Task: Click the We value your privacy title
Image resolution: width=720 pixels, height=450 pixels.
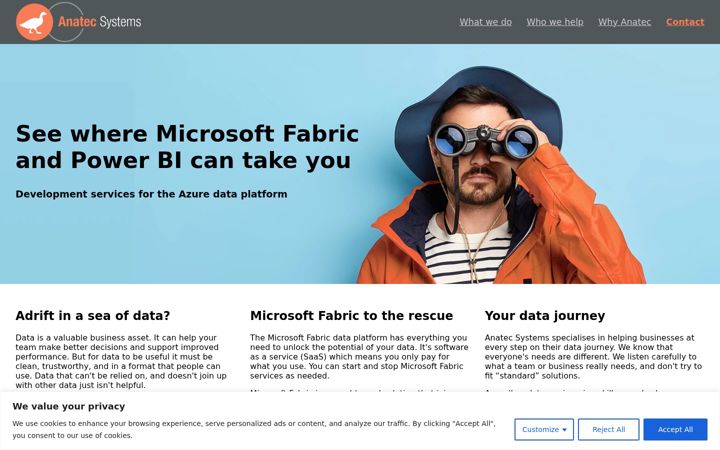Action: tap(69, 406)
